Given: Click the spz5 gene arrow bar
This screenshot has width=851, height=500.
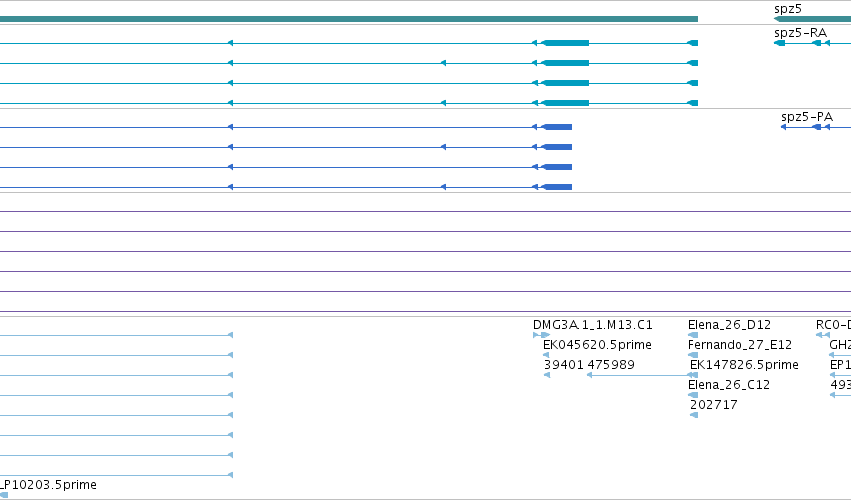Looking at the screenshot, I should pos(812,19).
